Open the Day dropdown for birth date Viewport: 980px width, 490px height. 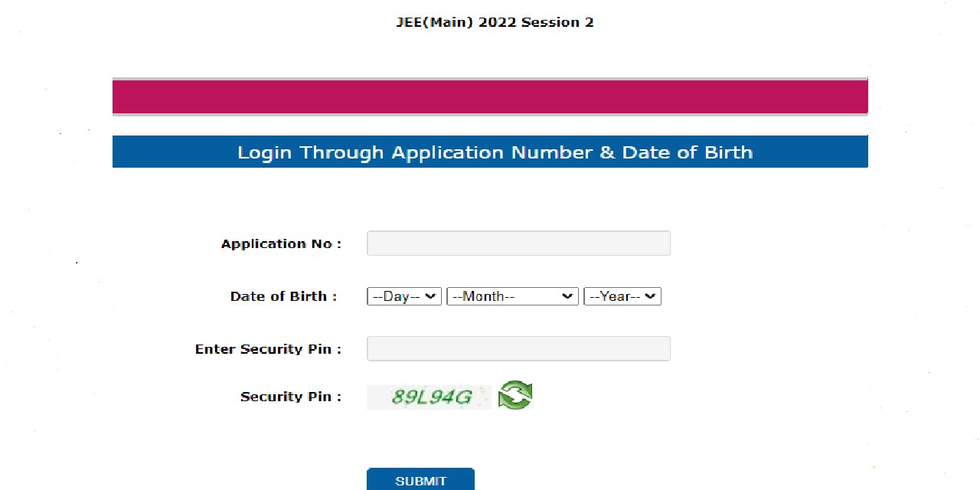click(404, 296)
